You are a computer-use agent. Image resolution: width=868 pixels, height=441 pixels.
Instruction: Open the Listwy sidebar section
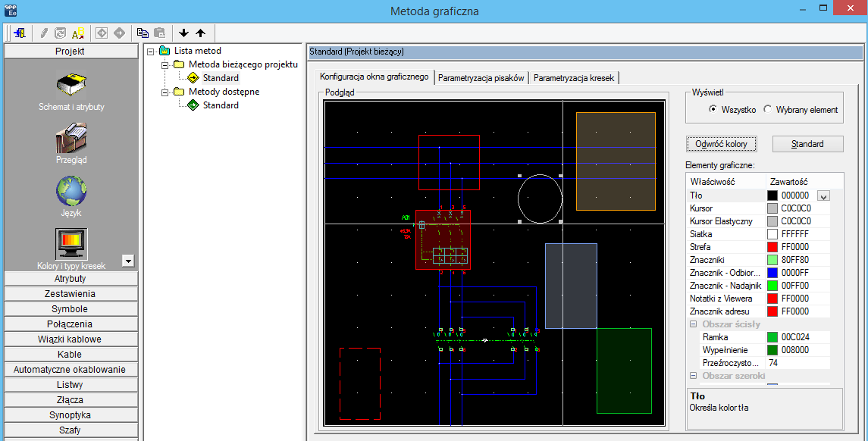point(71,385)
